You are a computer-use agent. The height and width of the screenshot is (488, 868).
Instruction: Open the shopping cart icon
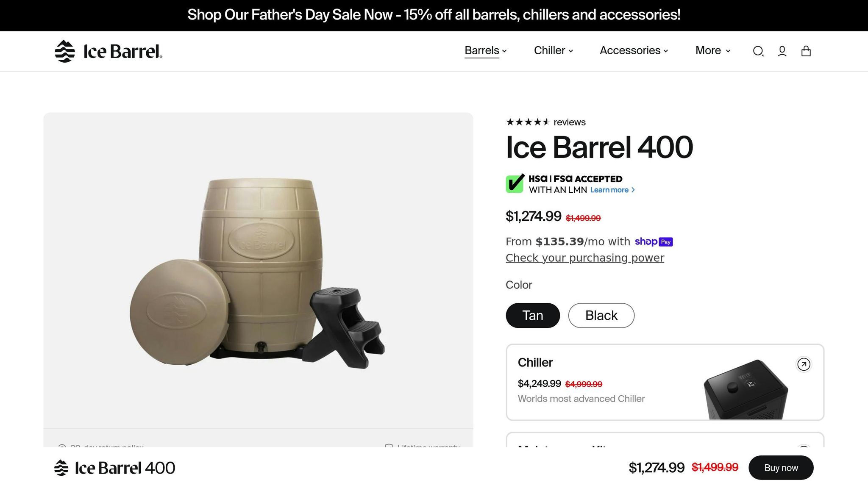[x=806, y=51]
